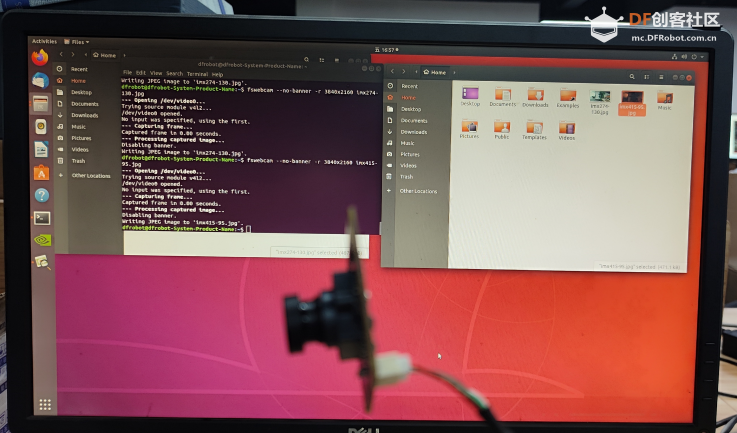The image size is (737, 433).
Task: Go forward in the right Files window
Action: click(x=404, y=72)
